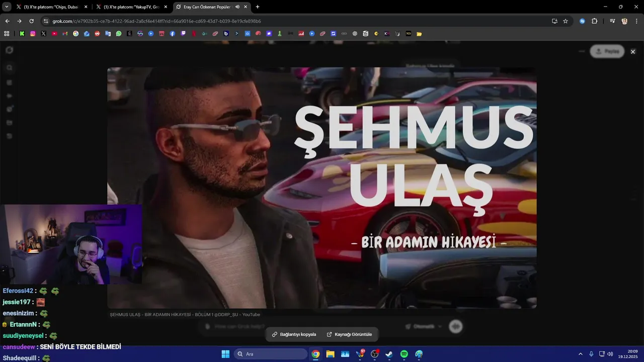Open the Gmail bookmark icon
Image resolution: width=644 pixels, height=362 pixels.
pos(65,34)
